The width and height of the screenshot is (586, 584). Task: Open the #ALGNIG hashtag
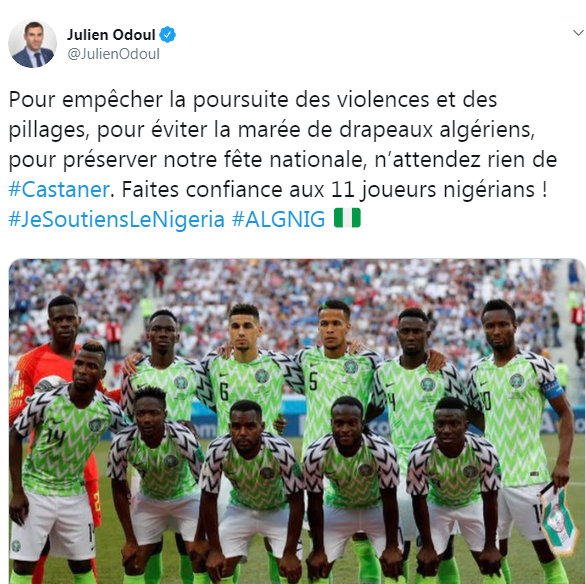pyautogui.click(x=278, y=219)
